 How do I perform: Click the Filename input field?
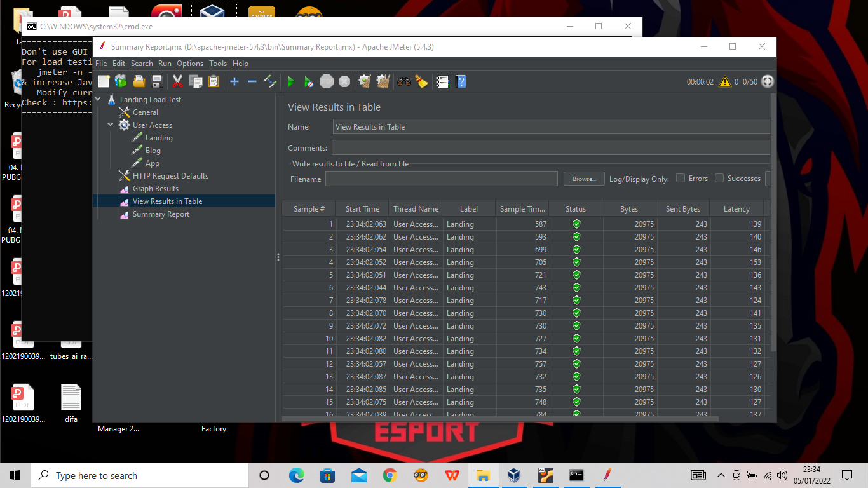[442, 179]
